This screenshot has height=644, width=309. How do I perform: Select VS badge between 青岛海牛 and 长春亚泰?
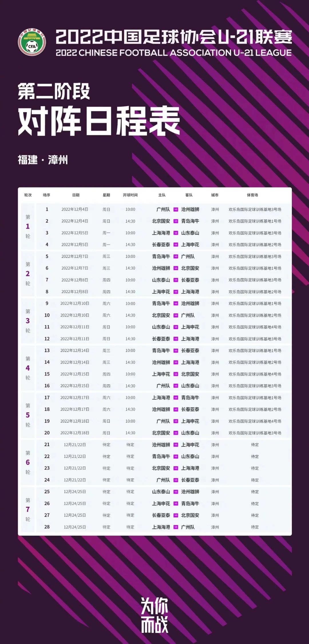[x=176, y=351]
